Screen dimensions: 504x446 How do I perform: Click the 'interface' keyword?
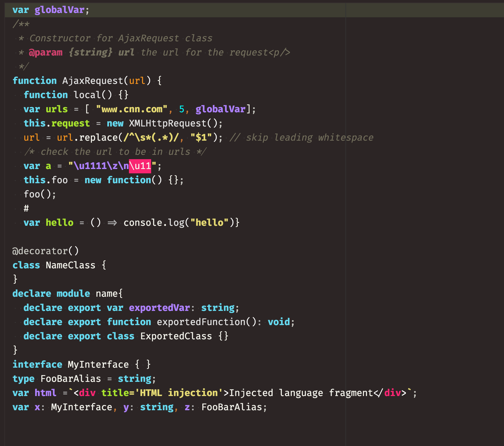[37, 365]
